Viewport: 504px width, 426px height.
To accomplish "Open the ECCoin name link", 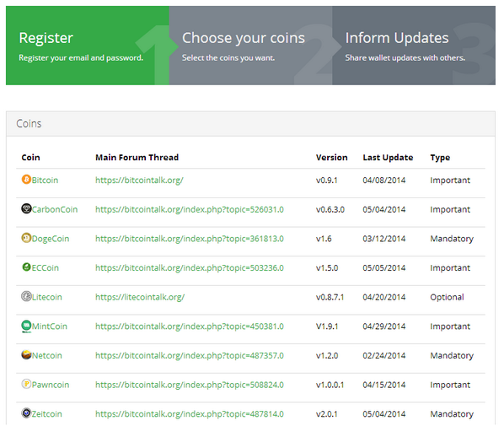I will [x=46, y=268].
